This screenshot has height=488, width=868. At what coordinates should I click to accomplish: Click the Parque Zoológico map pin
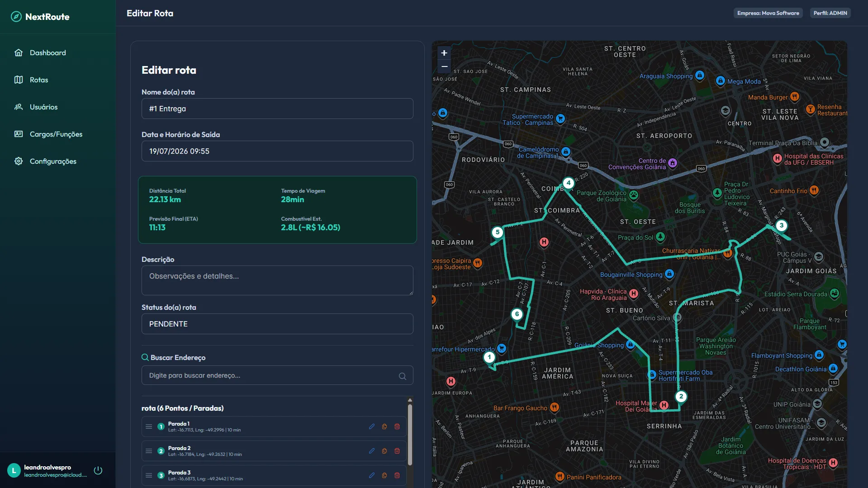point(634,195)
